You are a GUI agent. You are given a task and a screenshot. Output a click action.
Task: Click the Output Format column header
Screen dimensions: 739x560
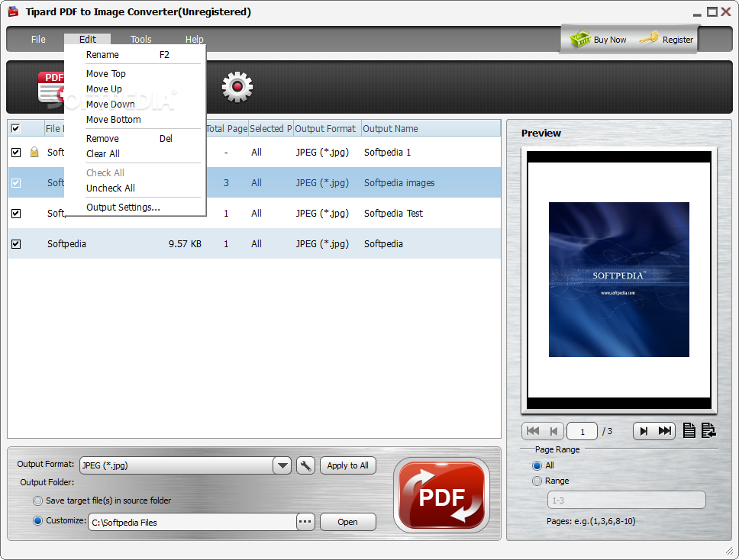[x=328, y=129]
